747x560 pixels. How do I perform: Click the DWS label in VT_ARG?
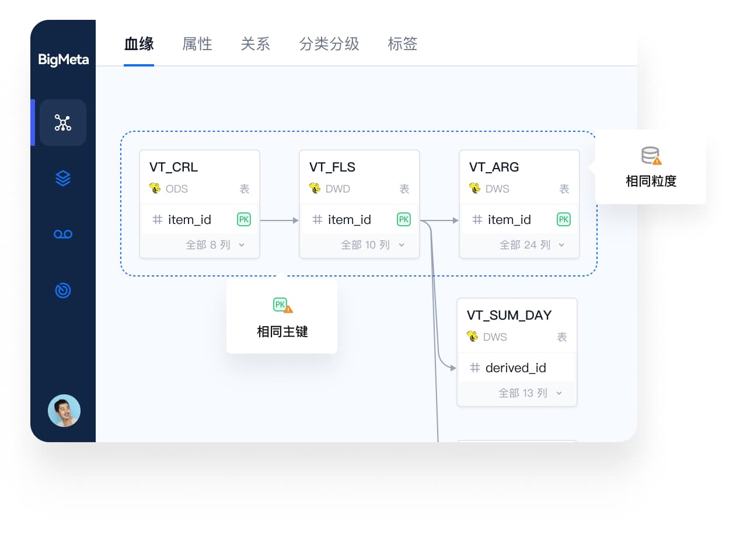497,188
